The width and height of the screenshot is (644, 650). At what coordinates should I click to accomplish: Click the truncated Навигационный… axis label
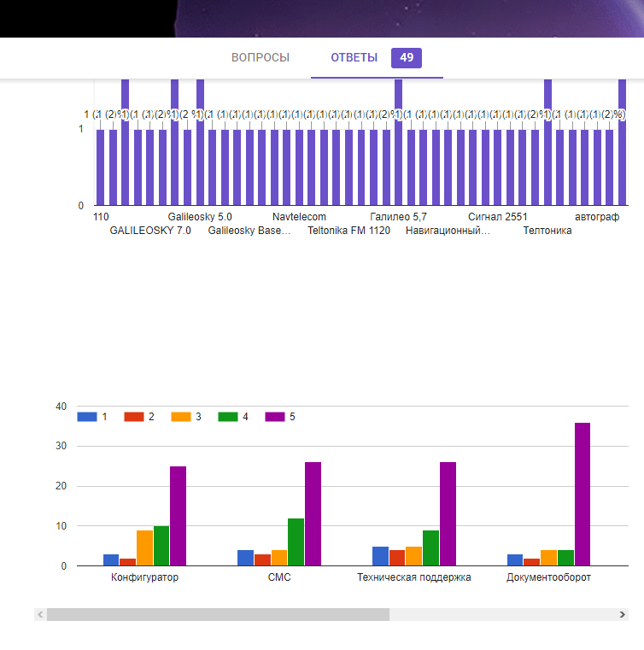448,231
